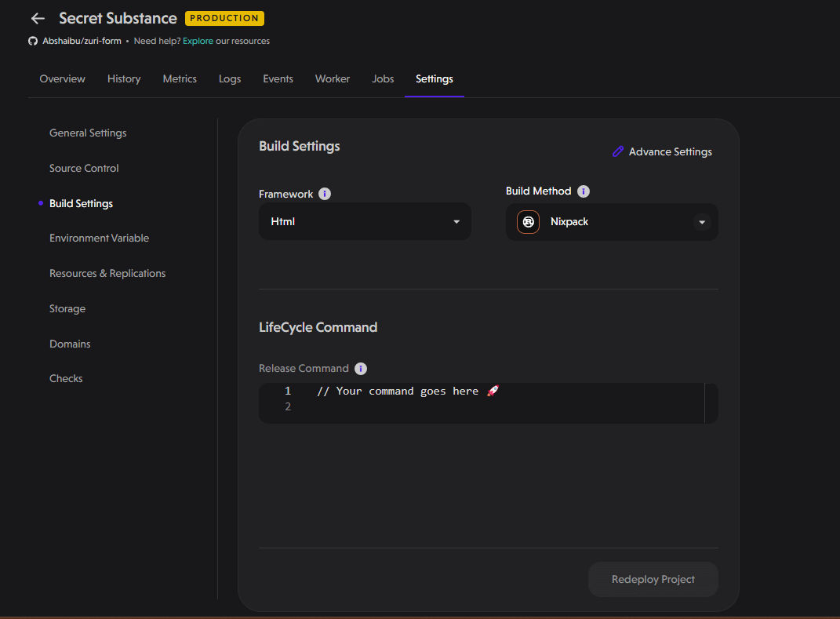Viewport: 840px width, 619px height.
Task: Click the Release Command info icon
Action: pyautogui.click(x=361, y=369)
